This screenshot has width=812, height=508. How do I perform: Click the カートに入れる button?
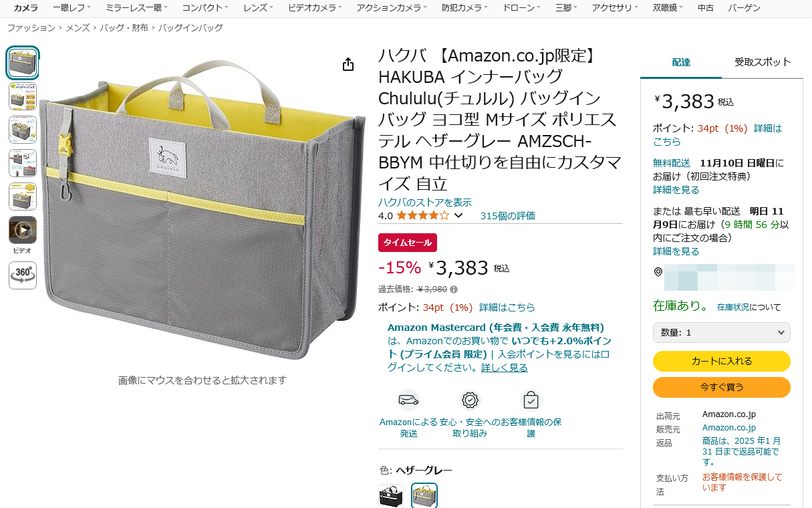[722, 361]
